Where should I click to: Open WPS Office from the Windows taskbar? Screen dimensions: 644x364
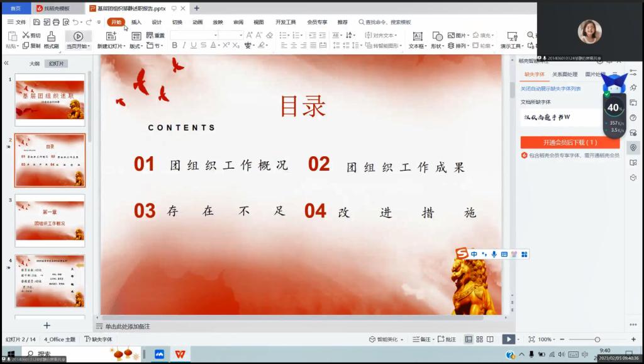[180, 354]
